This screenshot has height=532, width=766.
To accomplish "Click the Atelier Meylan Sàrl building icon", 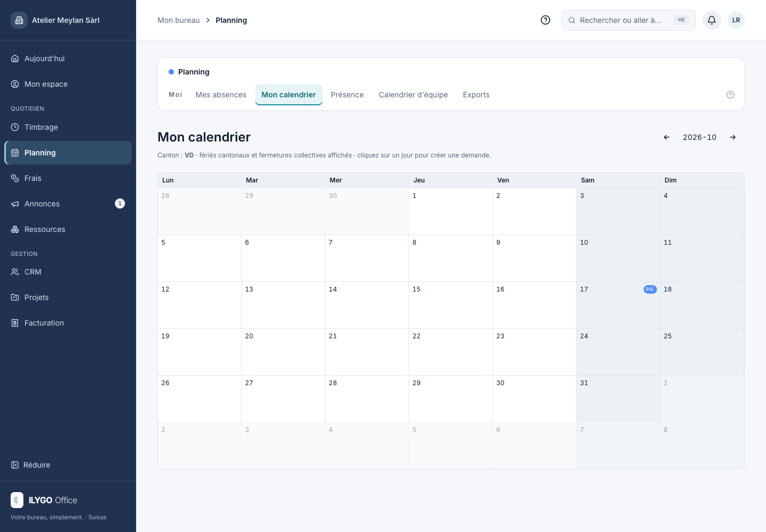I will point(19,20).
